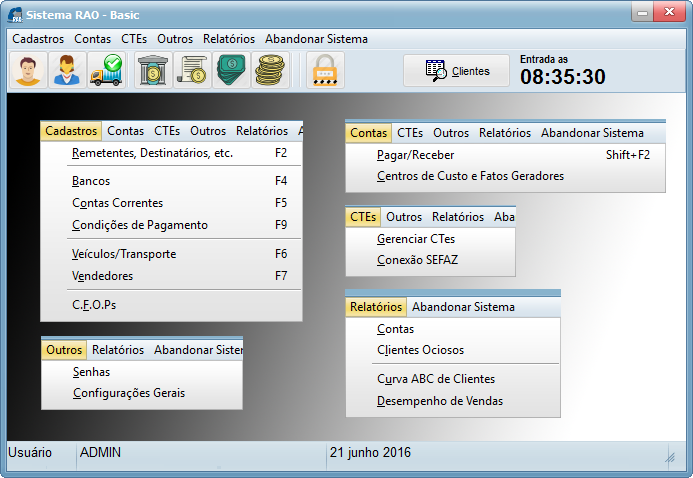Open Relatórios in the top menu bar
Viewport: 693px width, 478px height.
tap(229, 39)
